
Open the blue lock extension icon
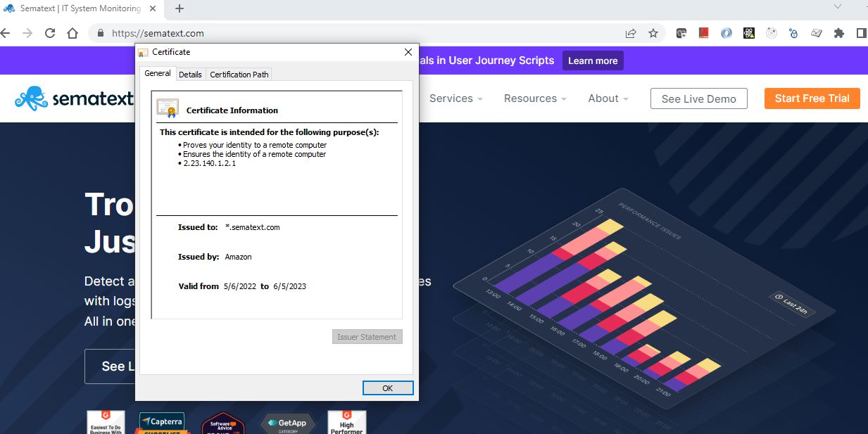(x=793, y=33)
